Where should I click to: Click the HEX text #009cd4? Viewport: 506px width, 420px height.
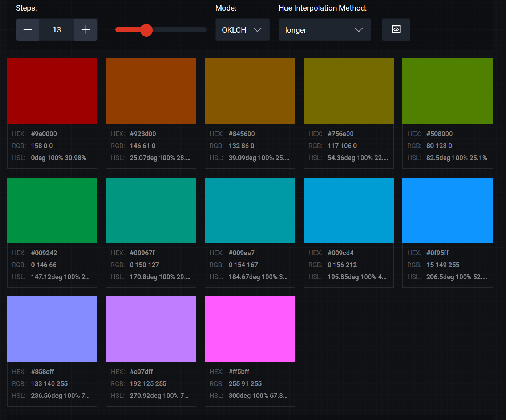pos(341,253)
